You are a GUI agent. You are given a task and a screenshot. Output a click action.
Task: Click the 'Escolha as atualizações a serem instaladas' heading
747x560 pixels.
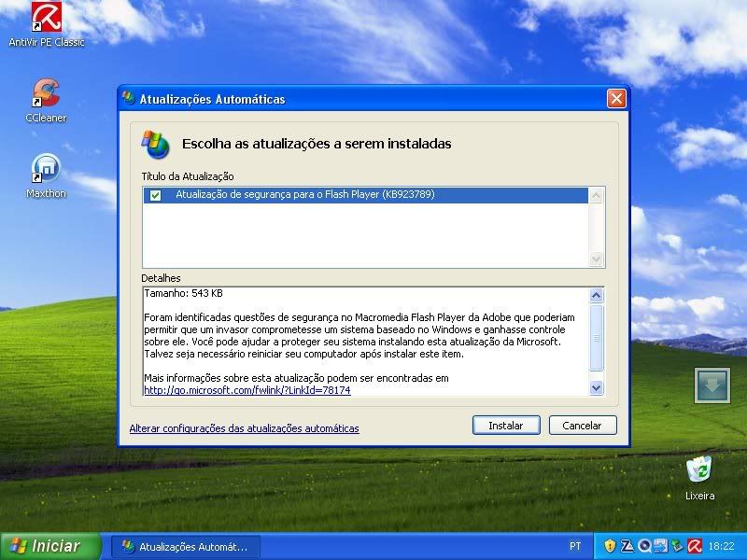[317, 144]
